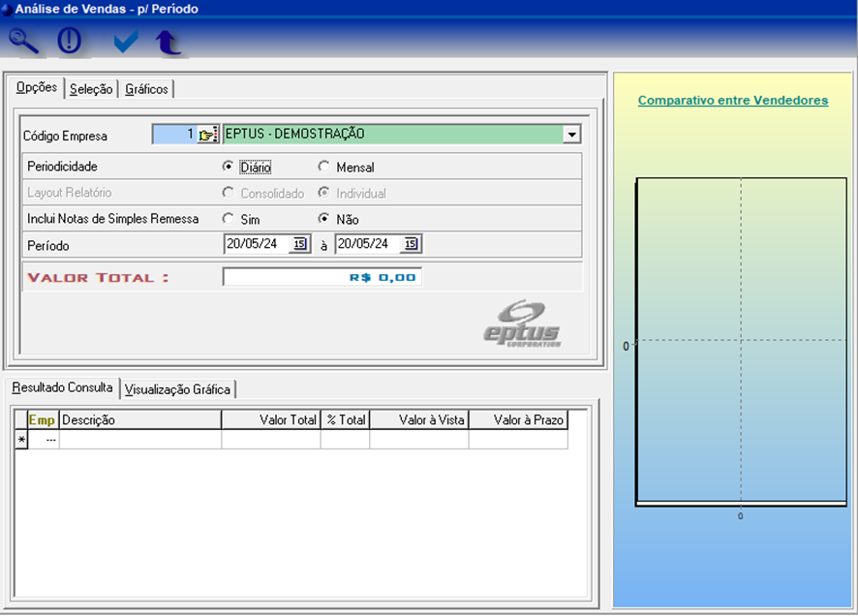Choose Não for Simples Remessa notes

[323, 219]
